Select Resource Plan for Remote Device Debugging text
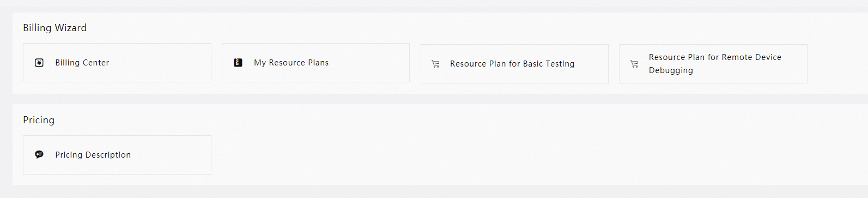The image size is (868, 198). pos(715,64)
